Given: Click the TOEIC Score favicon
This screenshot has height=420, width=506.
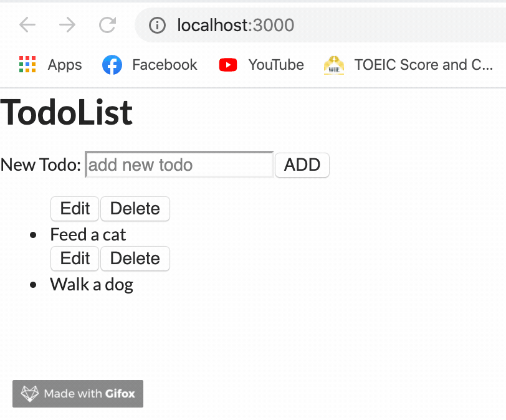Looking at the screenshot, I should 333,64.
